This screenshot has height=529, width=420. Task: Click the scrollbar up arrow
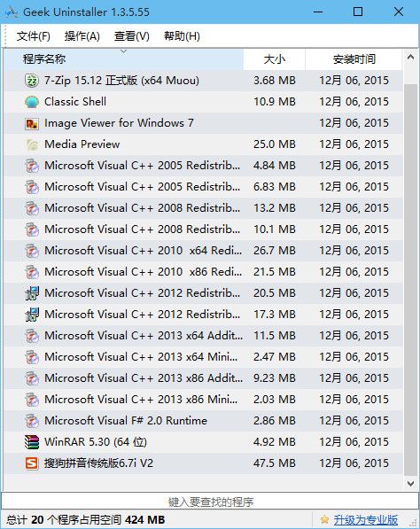point(410,57)
